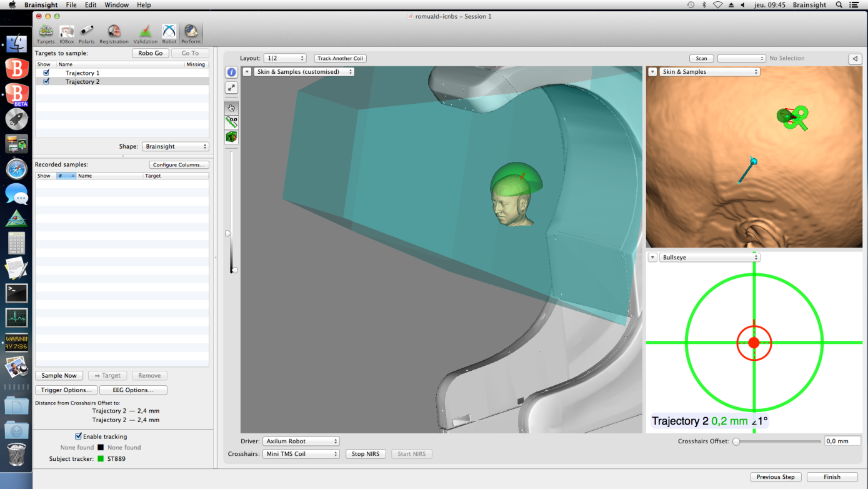Viewport: 868px width, 489px height.
Task: Click the Sample Now button
Action: tap(59, 376)
